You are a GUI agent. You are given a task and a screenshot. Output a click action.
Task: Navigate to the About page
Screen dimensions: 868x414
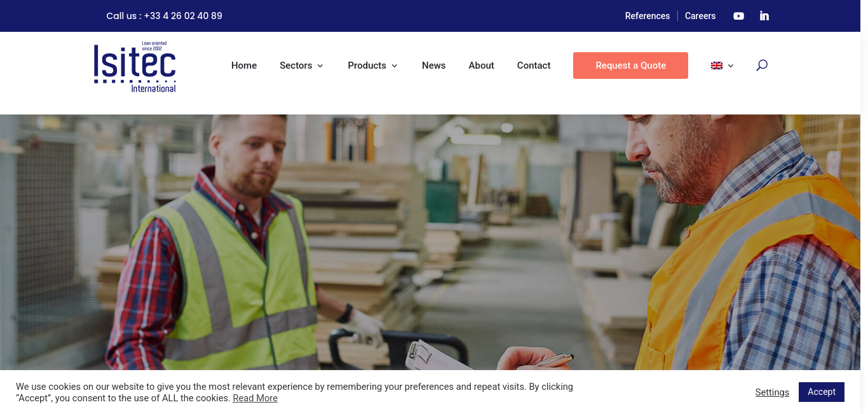[481, 66]
